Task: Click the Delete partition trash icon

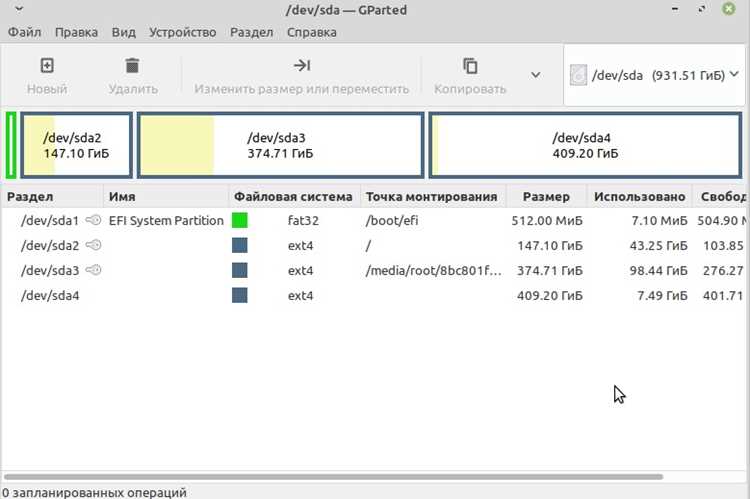Action: pyautogui.click(x=132, y=66)
